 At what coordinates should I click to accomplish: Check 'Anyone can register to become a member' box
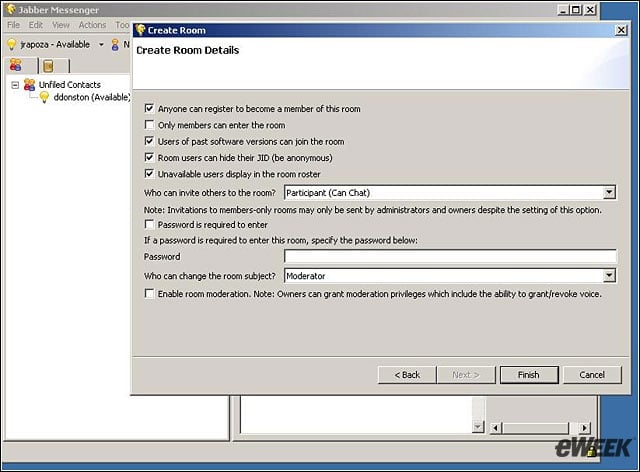click(149, 109)
